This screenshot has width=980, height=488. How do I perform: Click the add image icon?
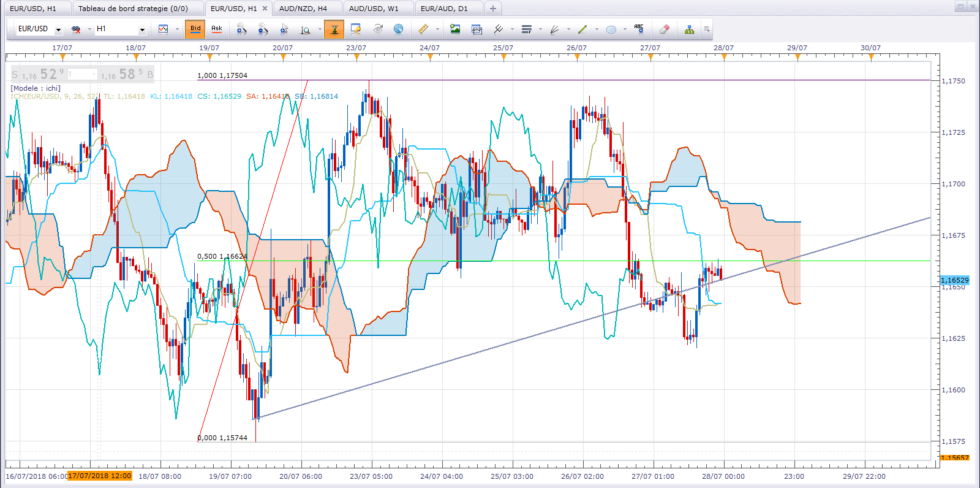(x=455, y=29)
